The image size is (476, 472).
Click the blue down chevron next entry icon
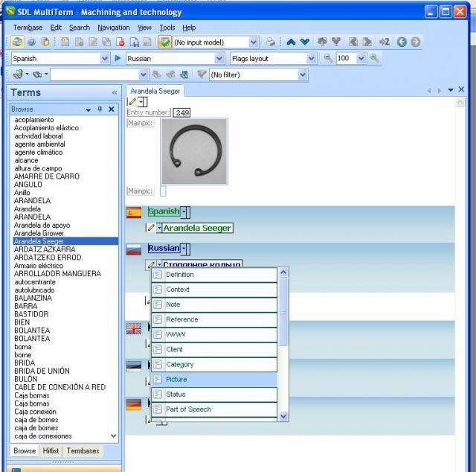point(305,42)
